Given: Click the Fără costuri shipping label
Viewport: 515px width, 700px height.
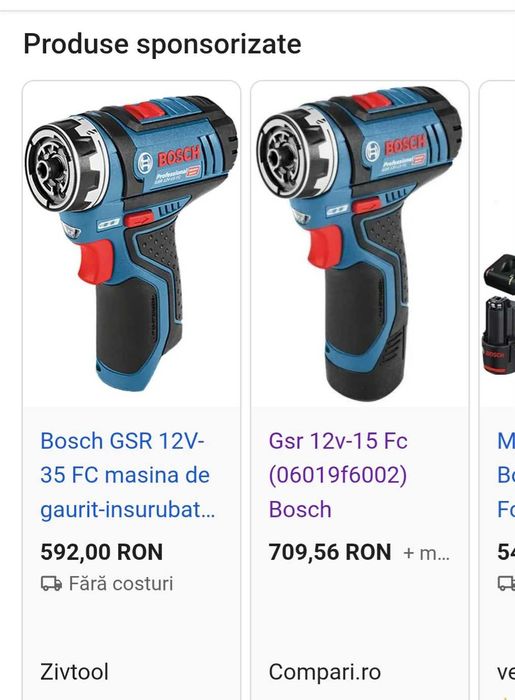Looking at the screenshot, I should 120,584.
